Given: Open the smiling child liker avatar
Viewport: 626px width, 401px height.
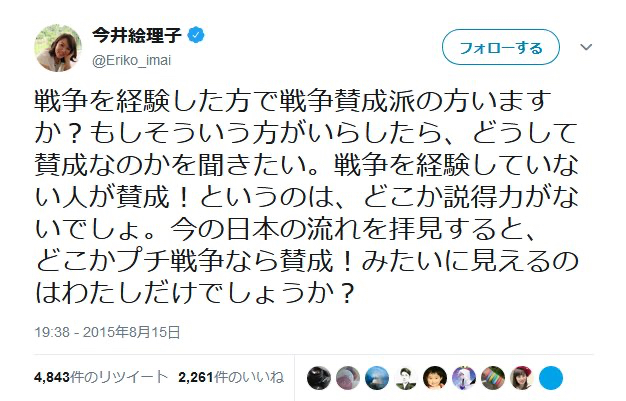Looking at the screenshot, I should pos(436,377).
